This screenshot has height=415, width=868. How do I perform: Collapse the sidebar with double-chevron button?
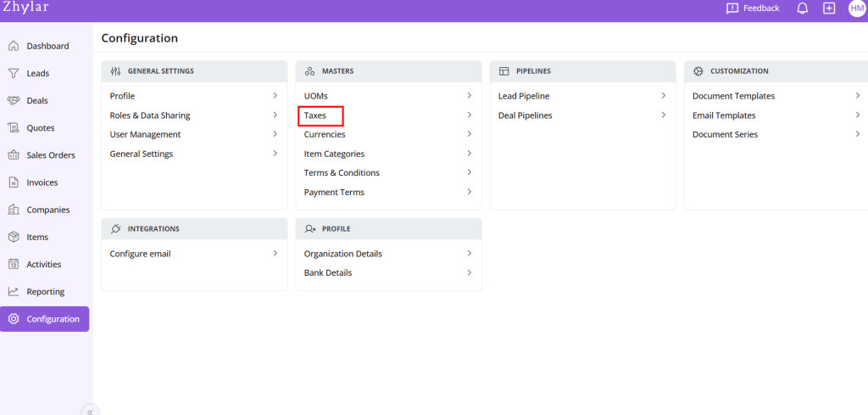tap(90, 410)
